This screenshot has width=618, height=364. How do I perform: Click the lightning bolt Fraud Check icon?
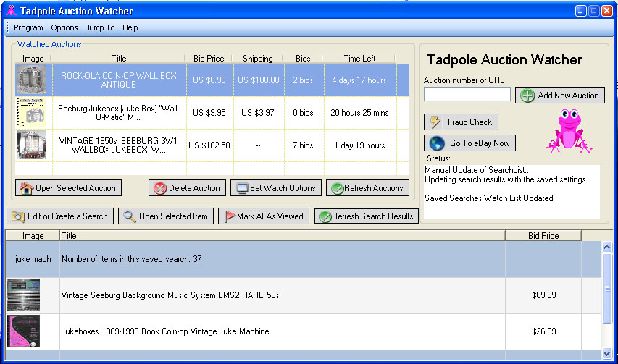coord(435,122)
